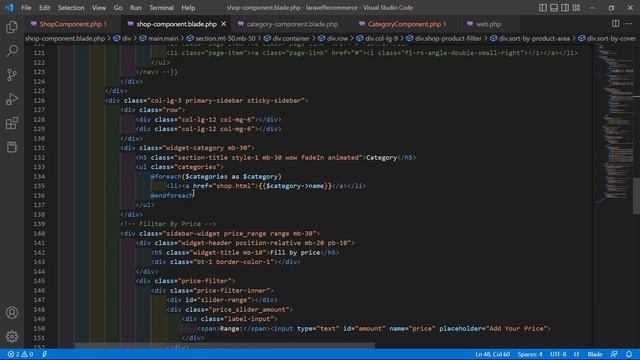Select div.col-lg-9 breadcrumb
This screenshot has width=640, height=360.
(x=381, y=38)
